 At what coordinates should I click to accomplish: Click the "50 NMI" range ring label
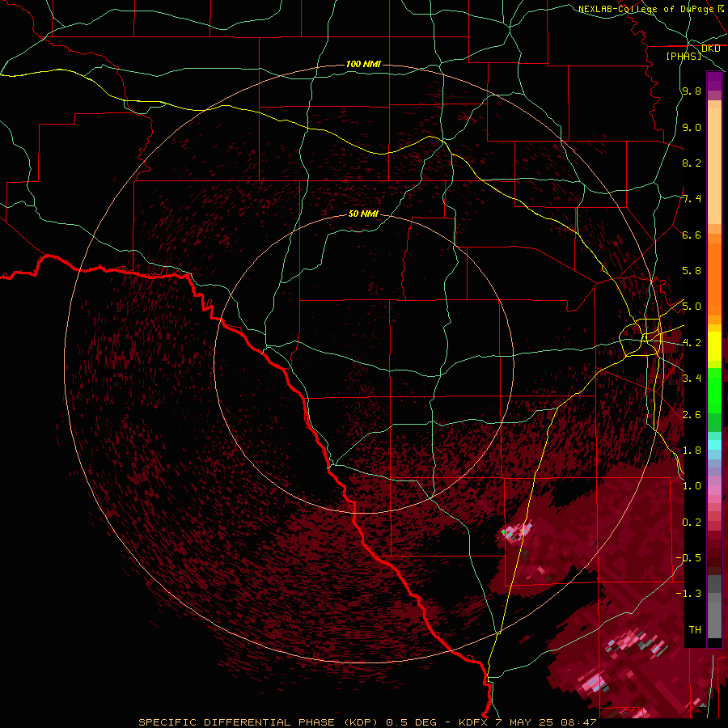pos(363,214)
